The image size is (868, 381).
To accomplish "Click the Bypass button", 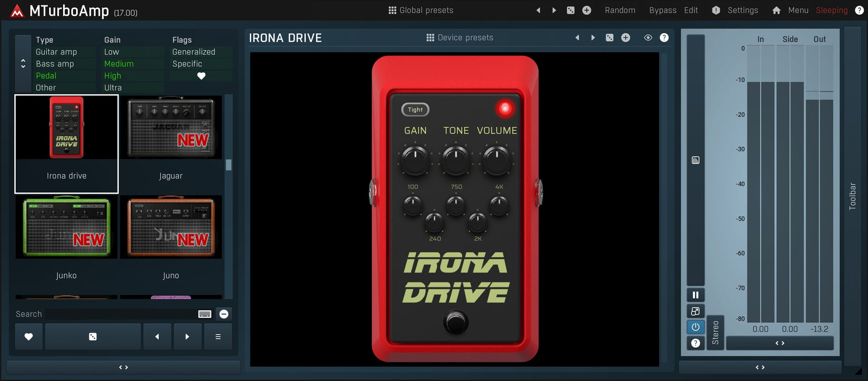I will (x=662, y=10).
